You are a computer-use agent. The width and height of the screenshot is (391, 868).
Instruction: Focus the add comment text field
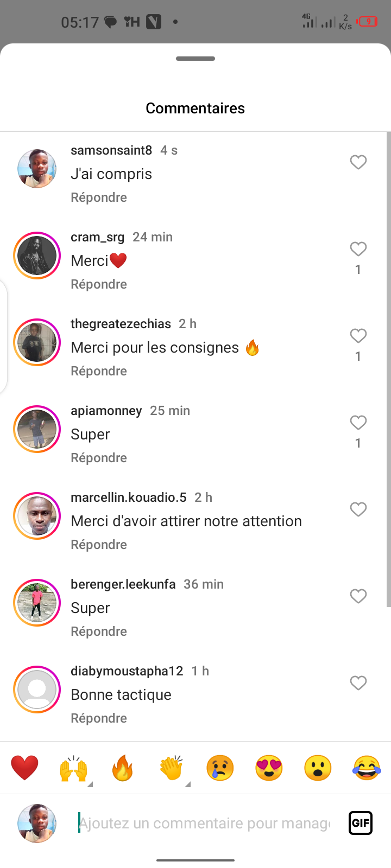(x=204, y=824)
